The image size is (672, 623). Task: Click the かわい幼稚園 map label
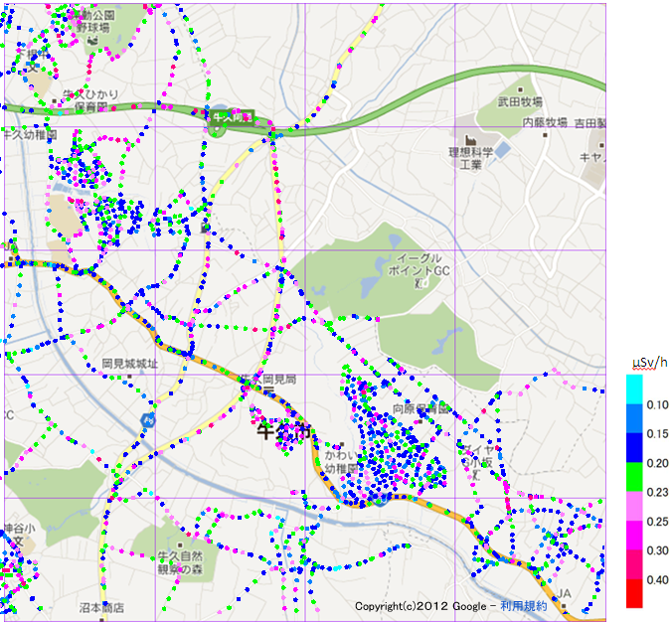[x=341, y=461]
